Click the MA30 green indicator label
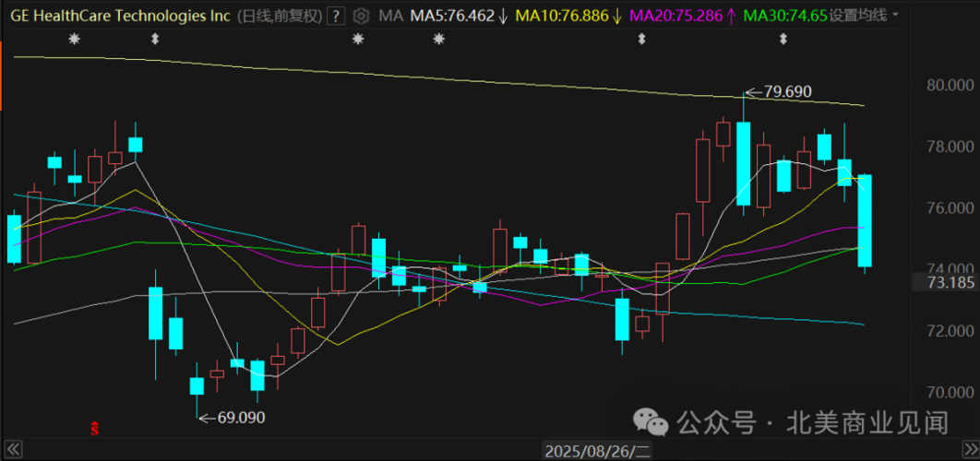This screenshot has height=461, width=980. pyautogui.click(x=785, y=15)
